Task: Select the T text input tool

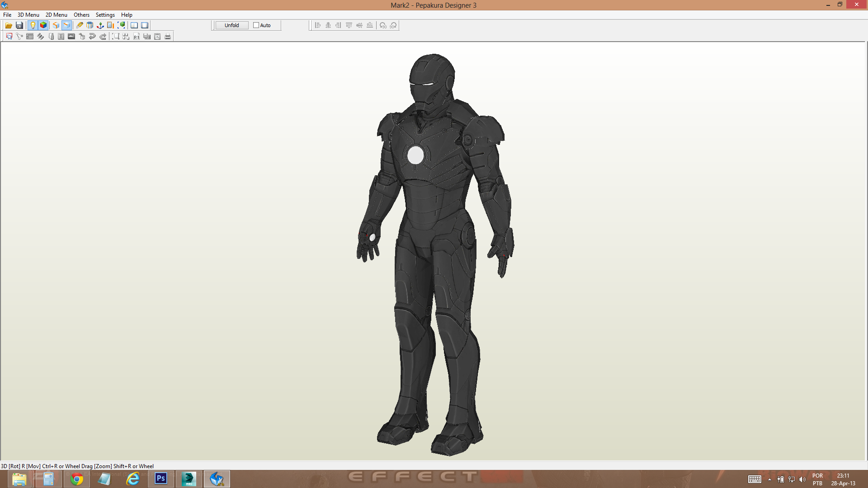Action: pyautogui.click(x=61, y=37)
